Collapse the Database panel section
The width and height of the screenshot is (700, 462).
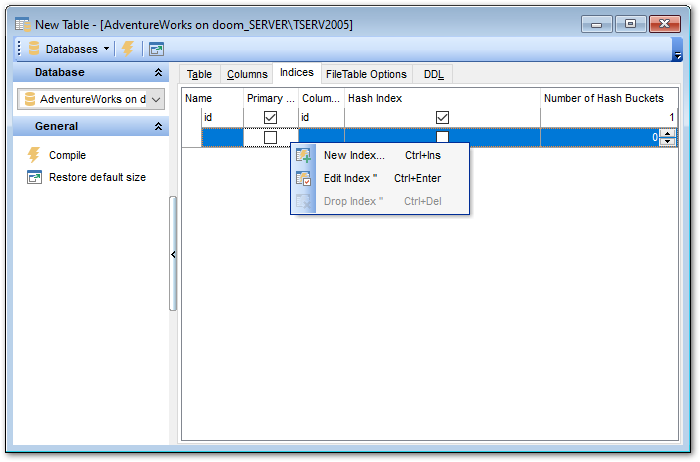[x=157, y=72]
